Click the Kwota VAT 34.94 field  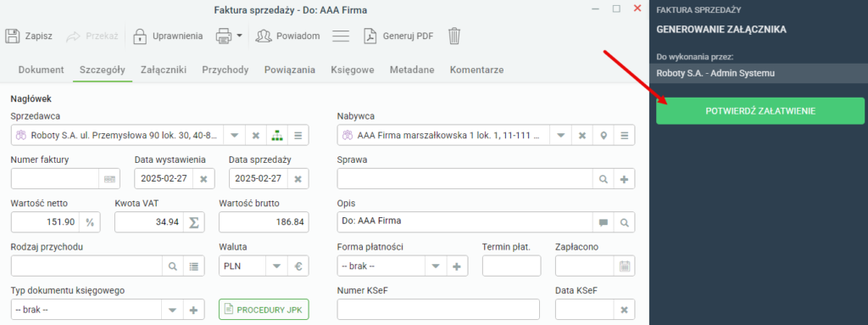pos(149,222)
